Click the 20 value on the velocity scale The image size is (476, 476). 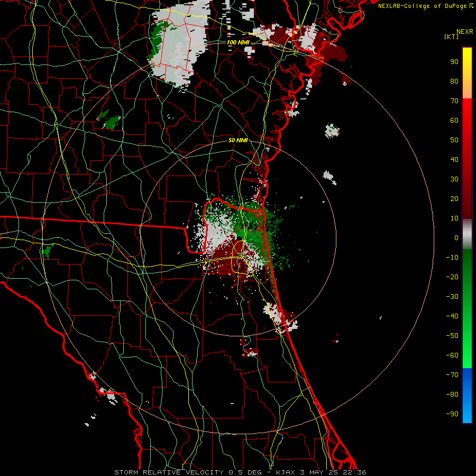point(454,199)
